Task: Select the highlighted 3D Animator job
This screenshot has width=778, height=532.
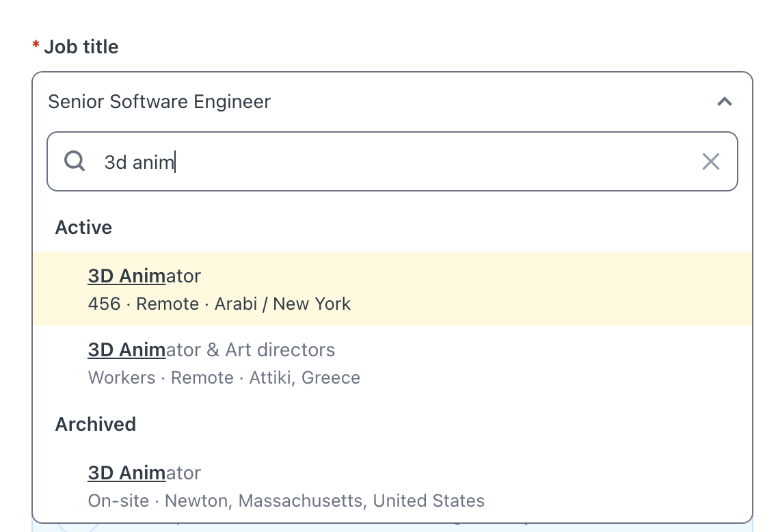Action: pyautogui.click(x=144, y=276)
